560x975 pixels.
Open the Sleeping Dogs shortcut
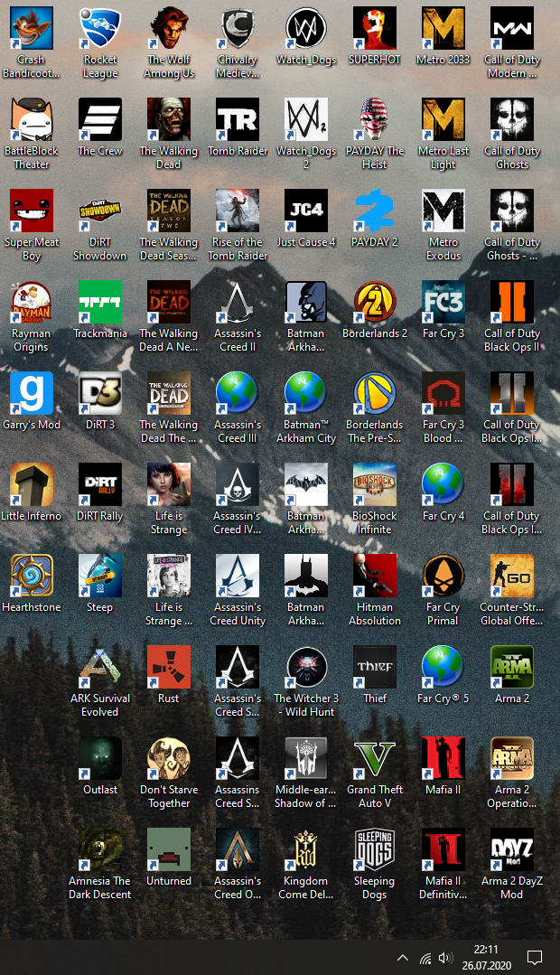click(x=375, y=850)
